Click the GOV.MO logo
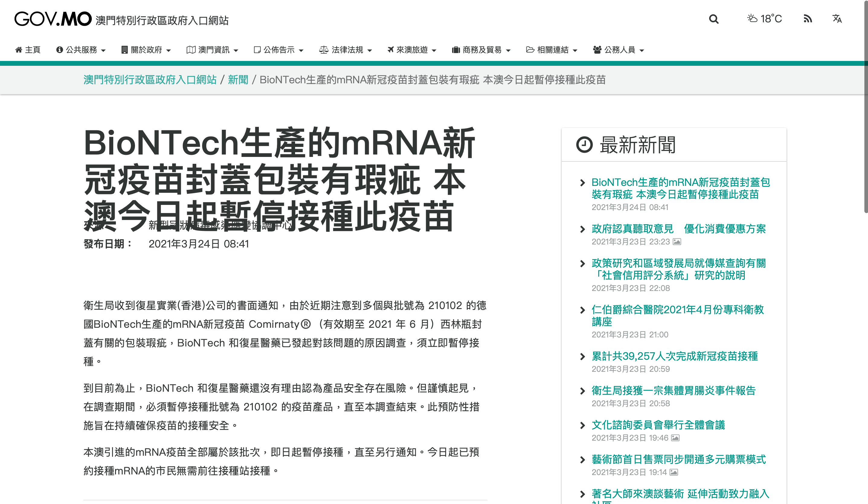Screen dimensions: 868x504 (53, 19)
